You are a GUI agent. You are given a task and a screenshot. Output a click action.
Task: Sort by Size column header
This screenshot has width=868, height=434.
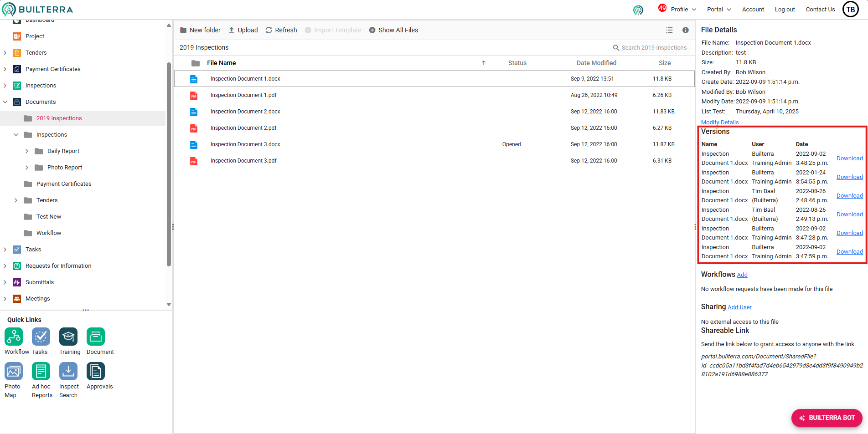click(664, 63)
